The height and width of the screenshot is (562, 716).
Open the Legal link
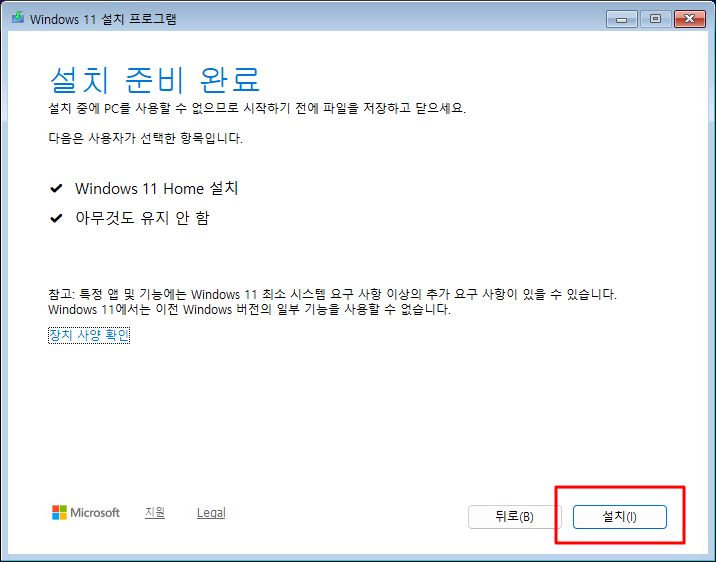[x=211, y=513]
